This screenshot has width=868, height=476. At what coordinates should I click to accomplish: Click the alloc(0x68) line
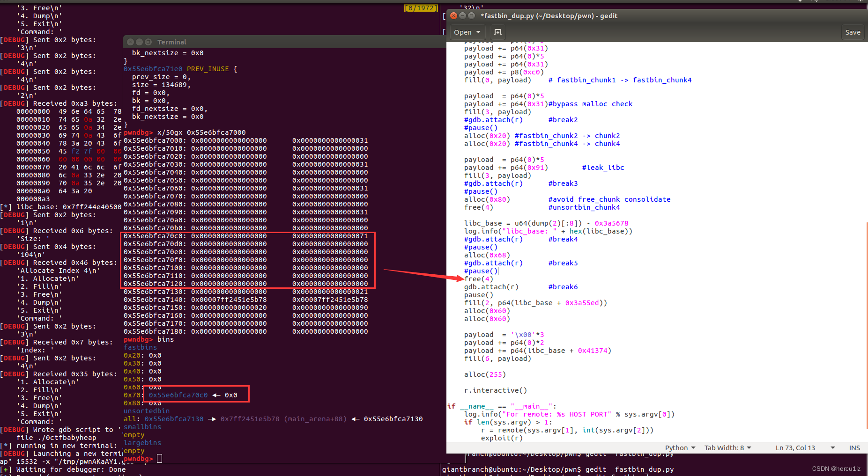click(x=487, y=255)
